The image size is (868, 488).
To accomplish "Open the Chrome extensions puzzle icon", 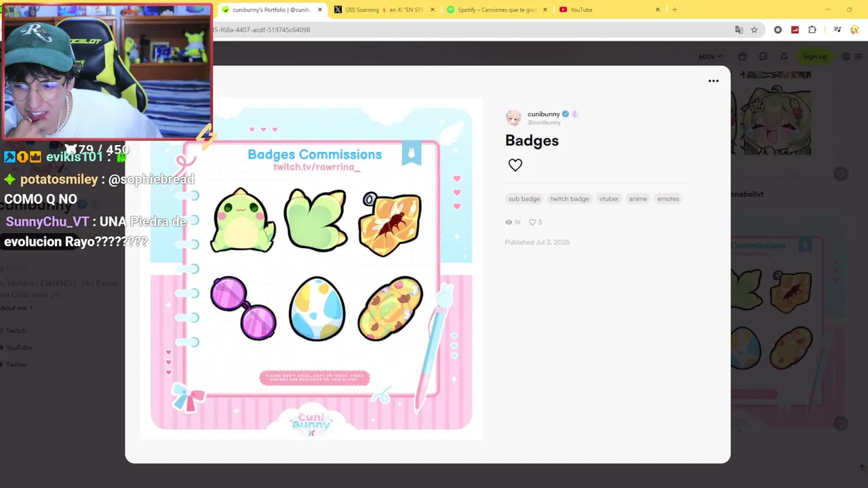I will (x=812, y=30).
